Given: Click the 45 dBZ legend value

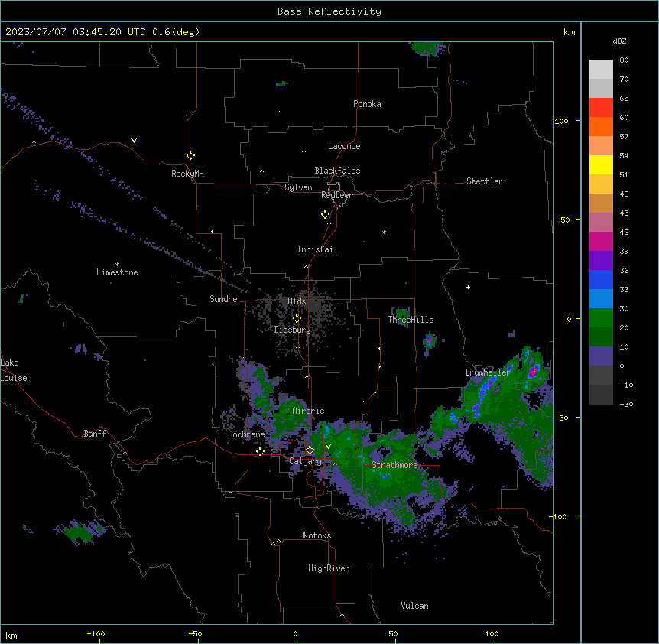Looking at the screenshot, I should click(624, 213).
